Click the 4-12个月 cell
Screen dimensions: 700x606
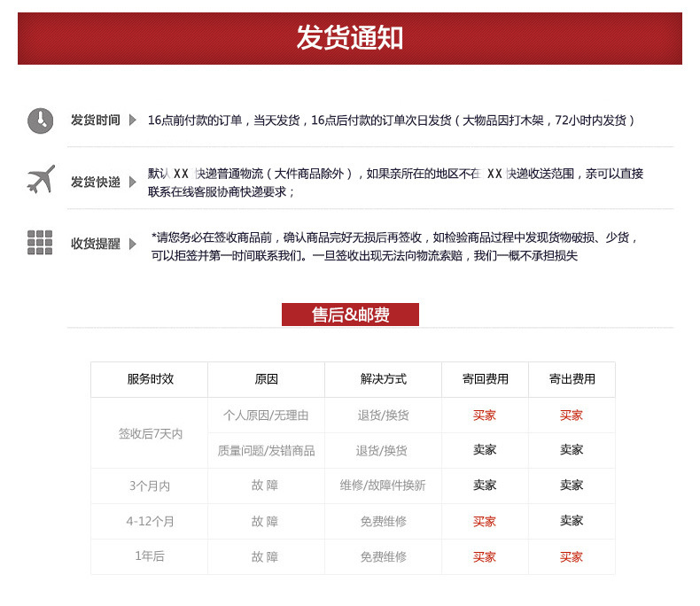pos(150,521)
